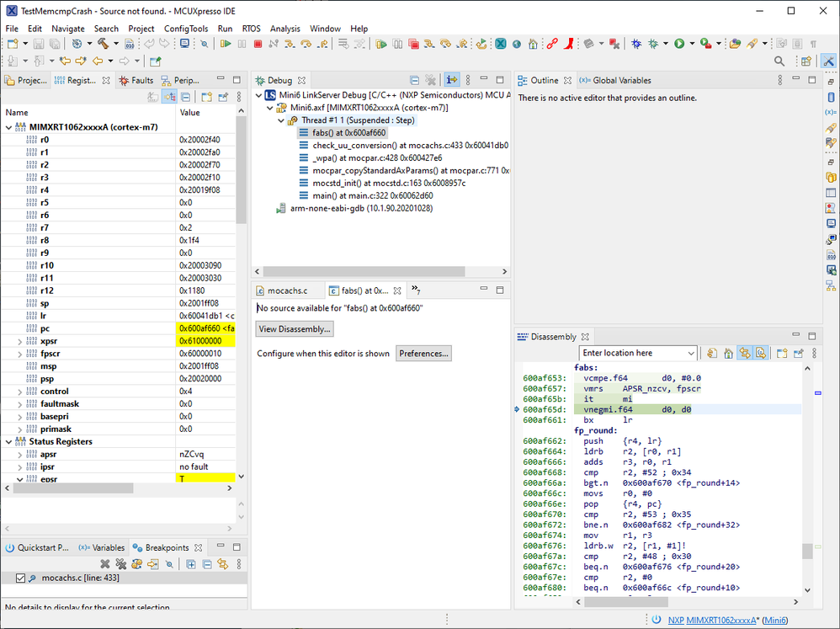The width and height of the screenshot is (840, 629).
Task: Click the Registers view vertical scrollbar
Action: pos(241,169)
